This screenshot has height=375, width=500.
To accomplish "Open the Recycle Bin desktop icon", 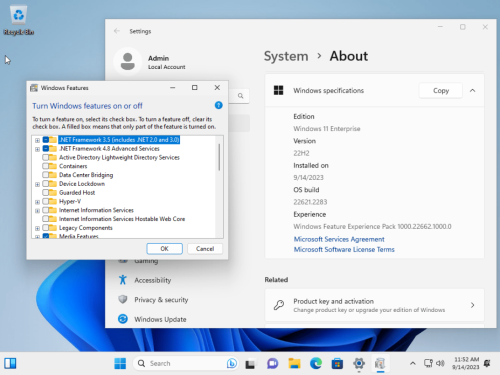I will pos(19,21).
